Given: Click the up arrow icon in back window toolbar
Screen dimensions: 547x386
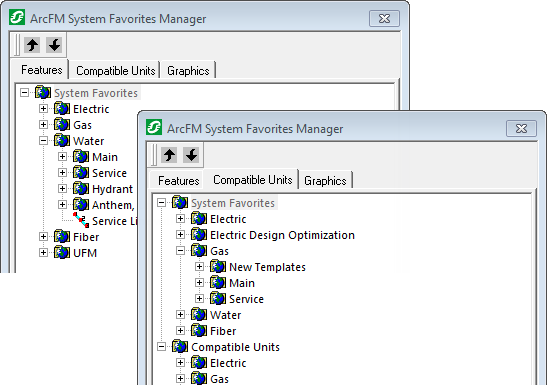Looking at the screenshot, I should 33,45.
